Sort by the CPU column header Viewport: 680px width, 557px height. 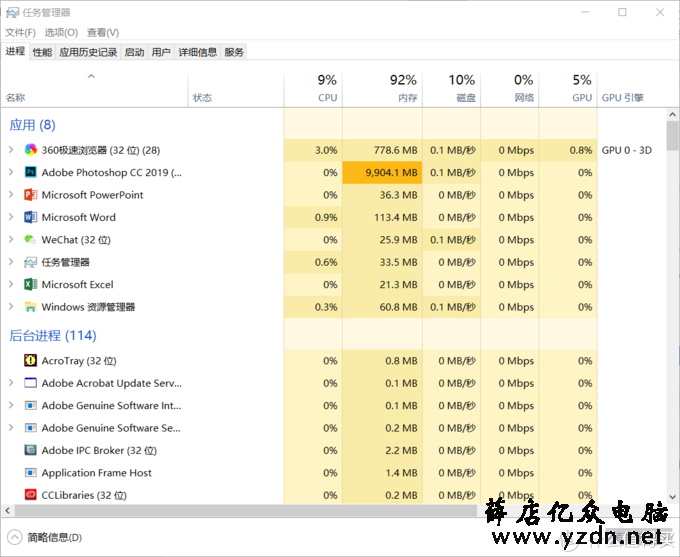click(313, 89)
